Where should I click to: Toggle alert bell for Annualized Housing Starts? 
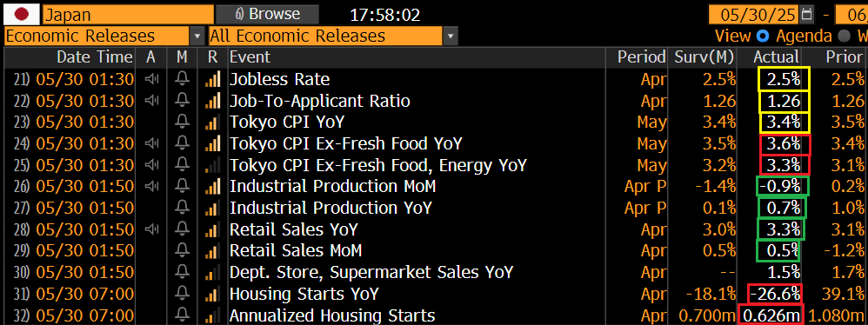tap(182, 315)
